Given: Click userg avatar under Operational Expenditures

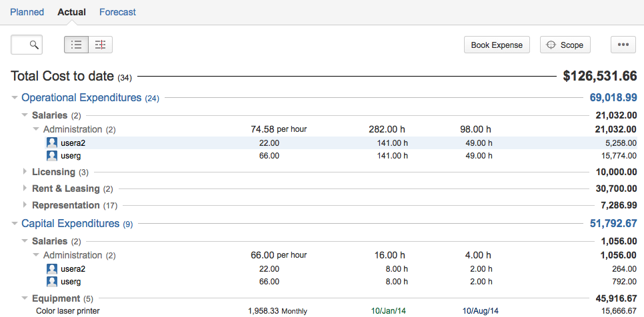Looking at the screenshot, I should pos(51,156).
